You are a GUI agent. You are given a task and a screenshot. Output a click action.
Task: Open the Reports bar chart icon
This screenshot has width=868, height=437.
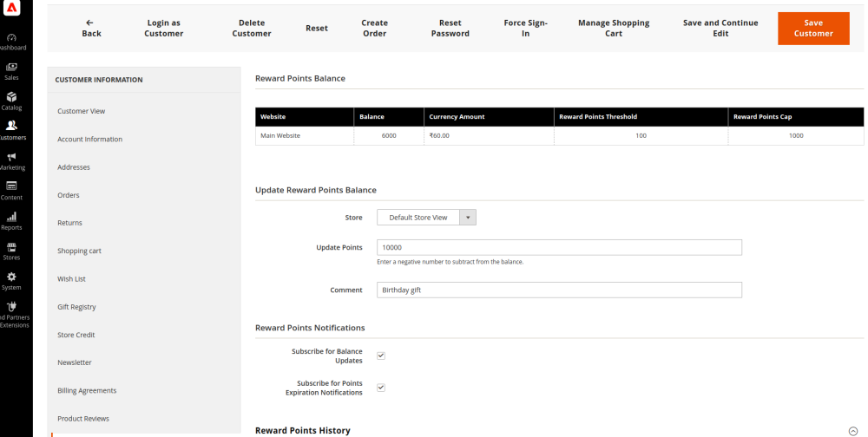click(11, 217)
